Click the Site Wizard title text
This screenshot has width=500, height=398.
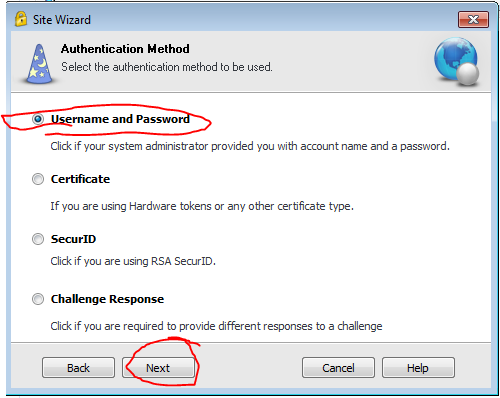[x=62, y=20]
